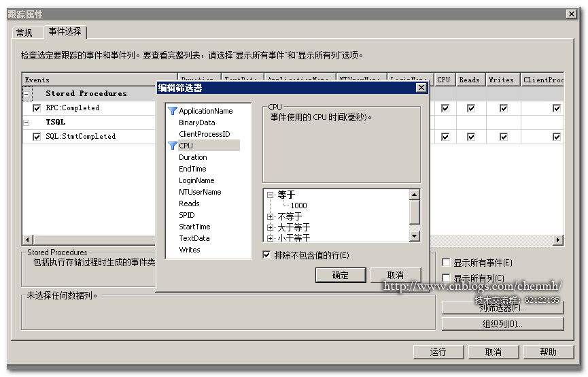Viewport: 588px width, 377px height.
Task: Expand the 小于等于 filter node
Action: tap(270, 238)
